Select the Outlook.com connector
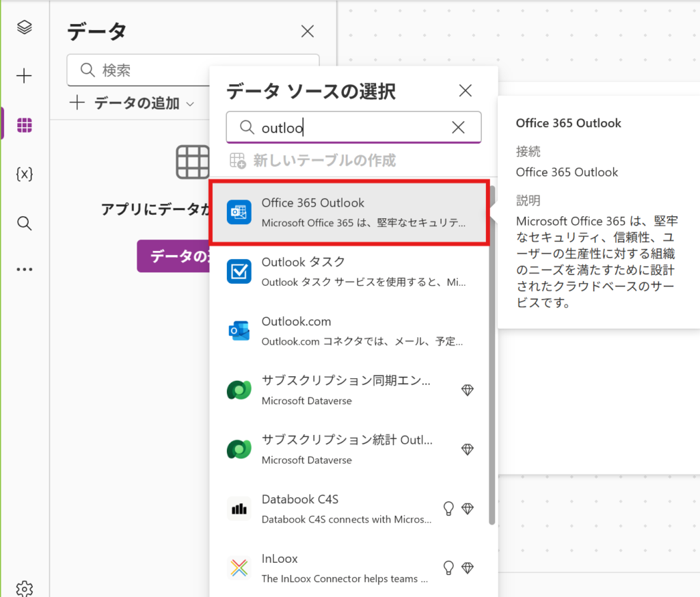The image size is (700, 597). tap(350, 331)
